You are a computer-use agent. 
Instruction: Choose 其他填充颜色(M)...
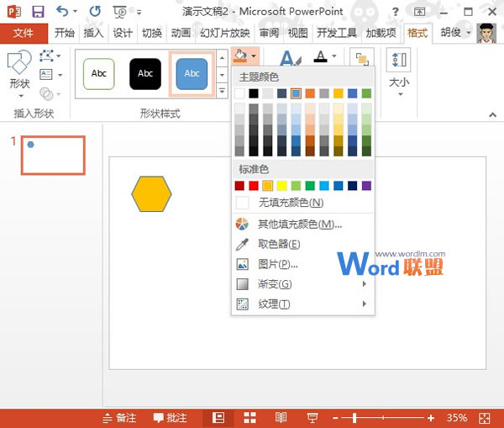[302, 224]
